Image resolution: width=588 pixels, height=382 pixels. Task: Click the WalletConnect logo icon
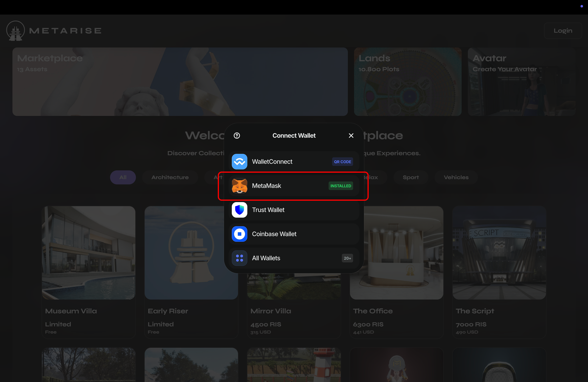(x=239, y=162)
